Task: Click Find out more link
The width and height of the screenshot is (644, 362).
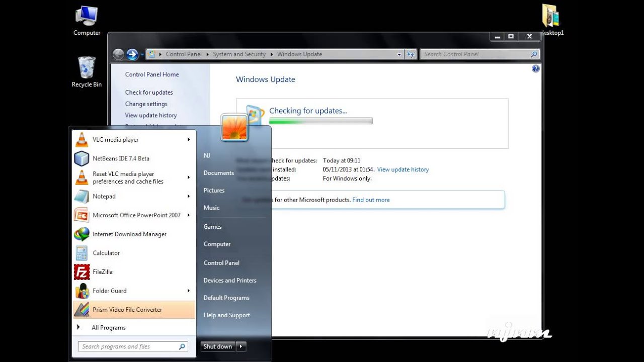Action: pyautogui.click(x=371, y=200)
